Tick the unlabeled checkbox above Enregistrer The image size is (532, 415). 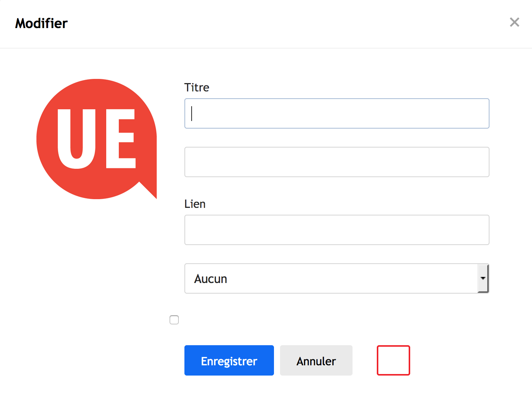[174, 320]
